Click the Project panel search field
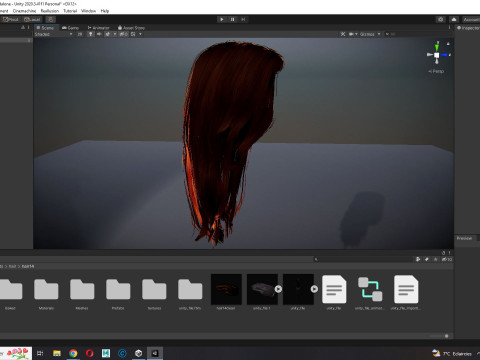Image resolution: width=480 pixels, height=360 pixels. coord(363,259)
